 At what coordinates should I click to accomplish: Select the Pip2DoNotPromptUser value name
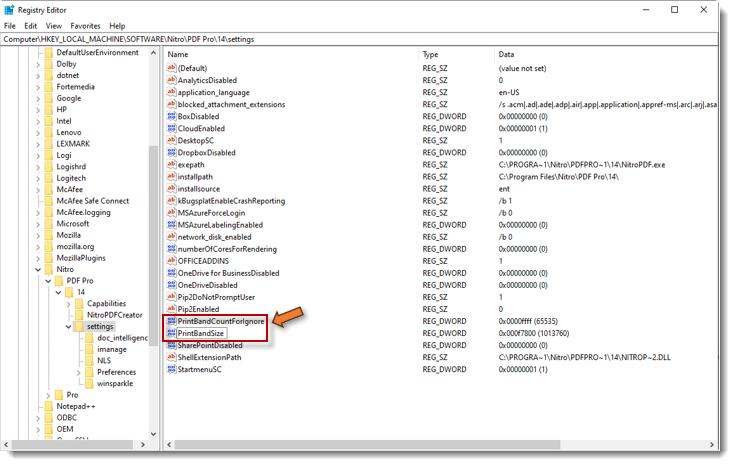(x=216, y=297)
